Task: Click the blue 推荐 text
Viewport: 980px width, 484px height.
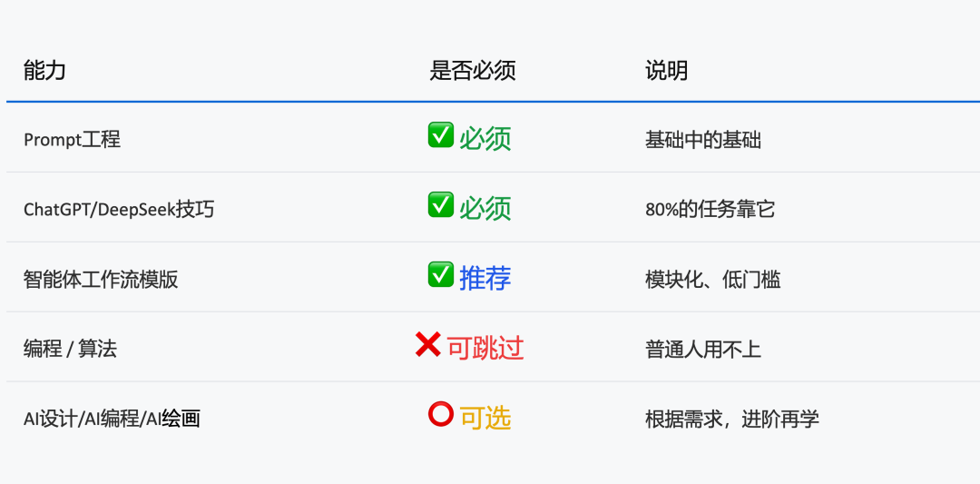Action: 485,278
